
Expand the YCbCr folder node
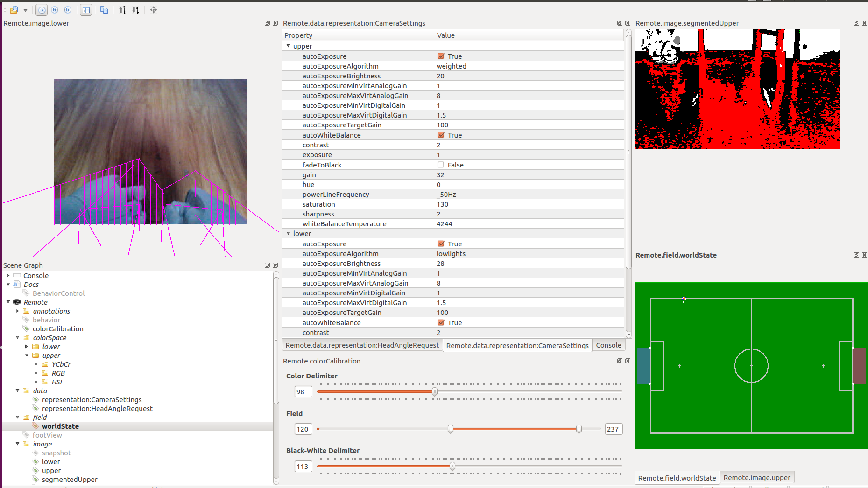36,364
